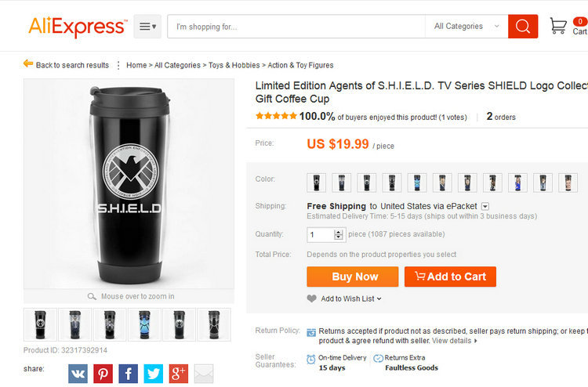Click the orange search magnifier button
Viewport: 588px width, 387px height.
(x=523, y=27)
